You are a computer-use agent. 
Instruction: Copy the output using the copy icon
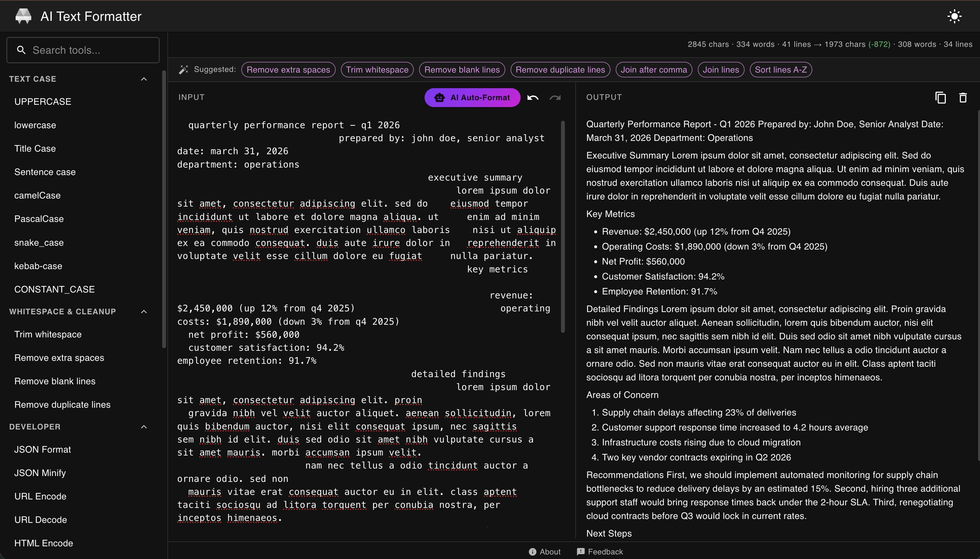point(940,98)
